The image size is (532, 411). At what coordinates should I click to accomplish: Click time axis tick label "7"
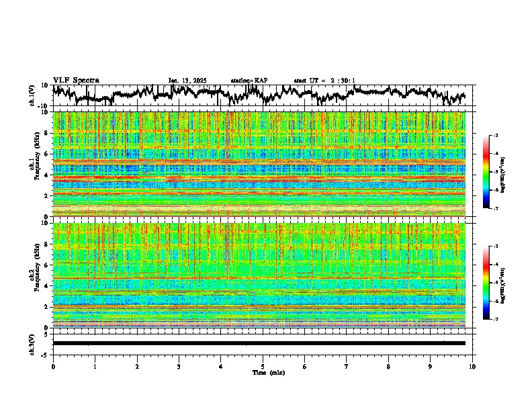(x=347, y=367)
